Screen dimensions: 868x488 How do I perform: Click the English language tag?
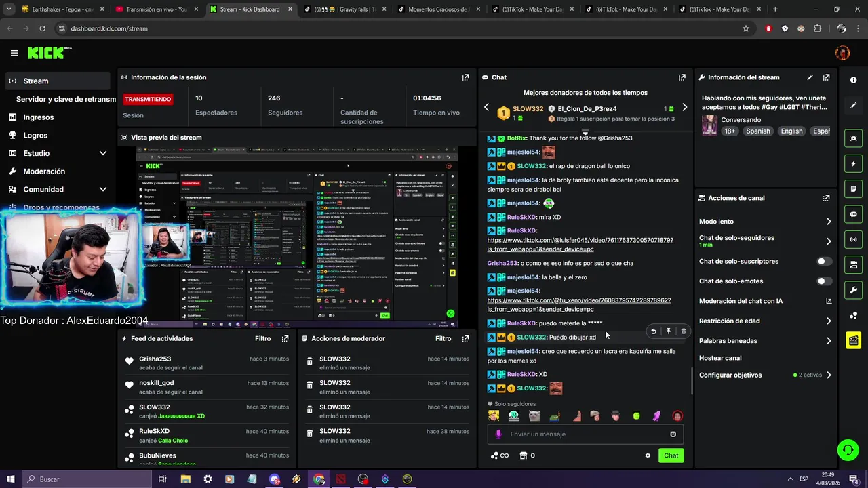coord(791,131)
